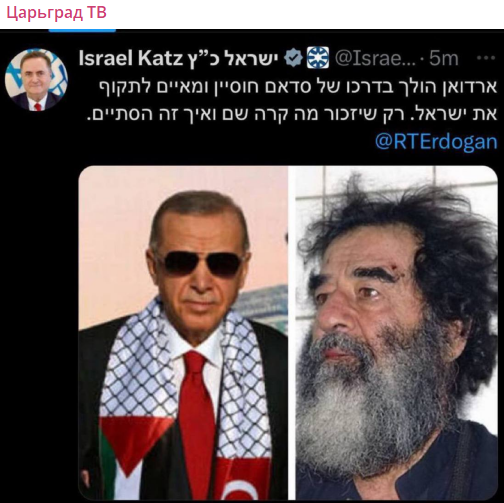The image size is (504, 503).
Task: Click the first line of the Hebrew tweet text
Action: tap(297, 87)
